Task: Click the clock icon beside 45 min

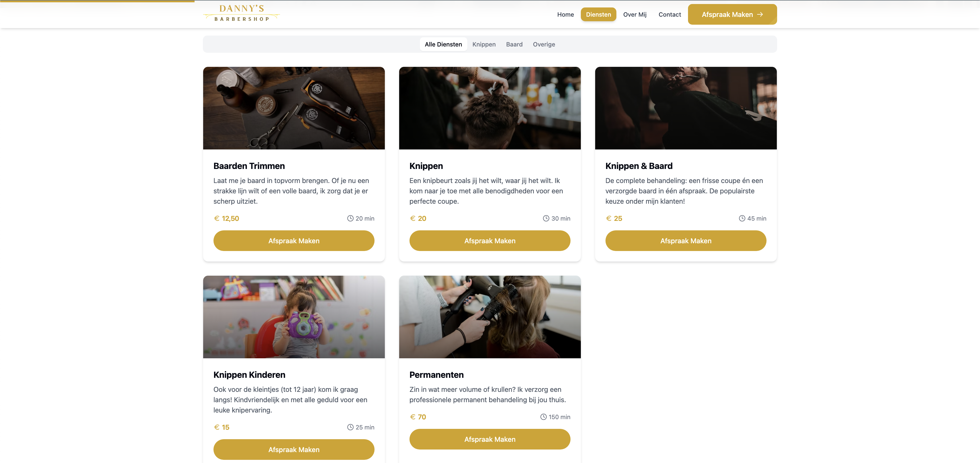Action: (x=742, y=219)
